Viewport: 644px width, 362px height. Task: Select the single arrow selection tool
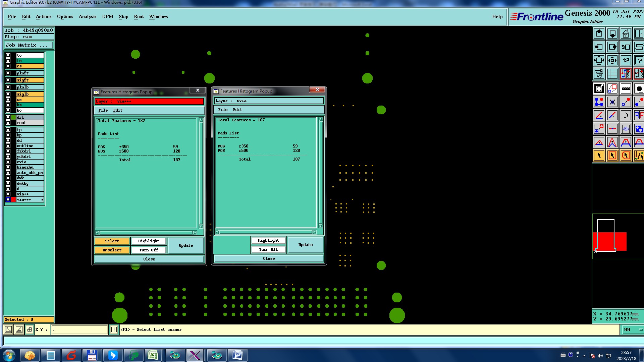point(599,156)
